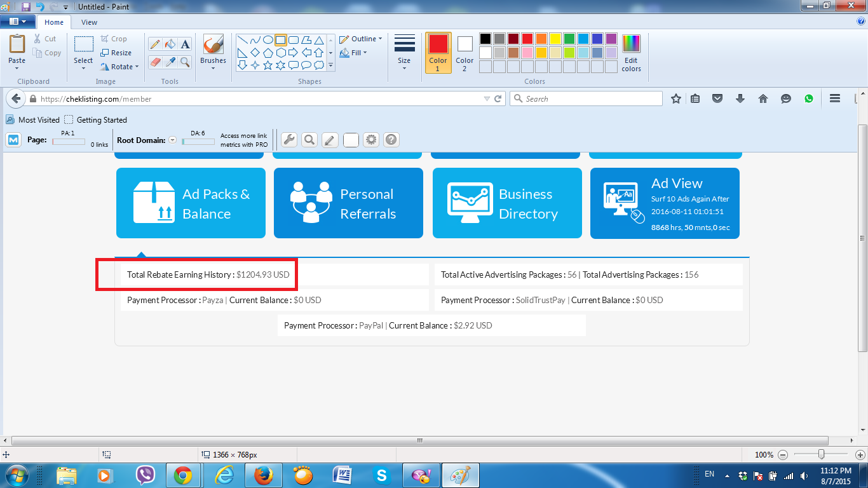Click the Magnifier tool

185,62
